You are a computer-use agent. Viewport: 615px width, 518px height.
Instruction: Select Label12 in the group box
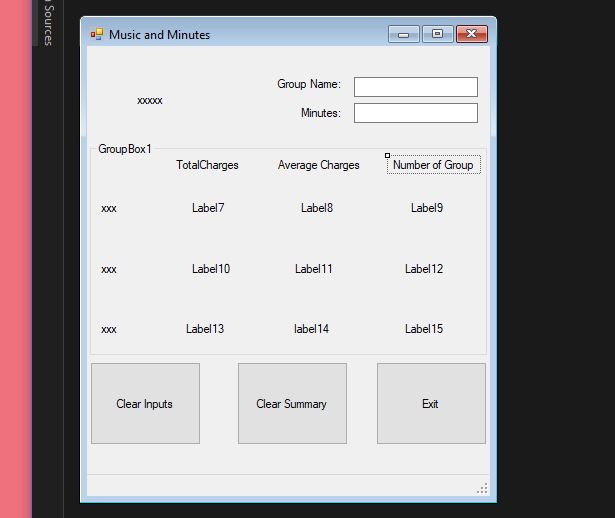tap(424, 269)
